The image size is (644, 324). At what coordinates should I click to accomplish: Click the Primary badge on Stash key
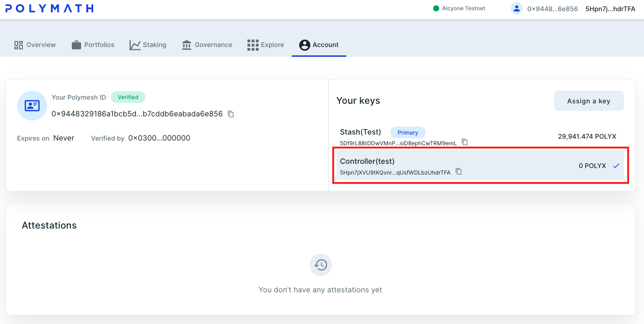(408, 133)
